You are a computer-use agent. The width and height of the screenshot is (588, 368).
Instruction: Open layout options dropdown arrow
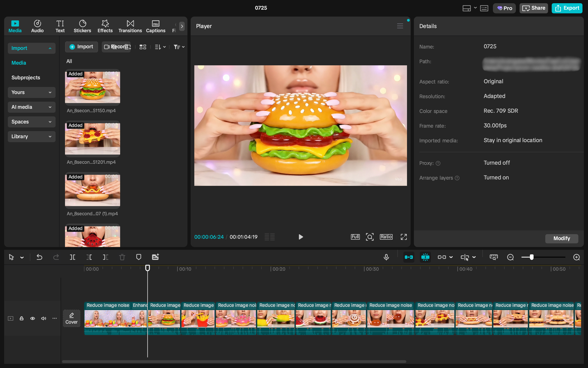coord(475,8)
